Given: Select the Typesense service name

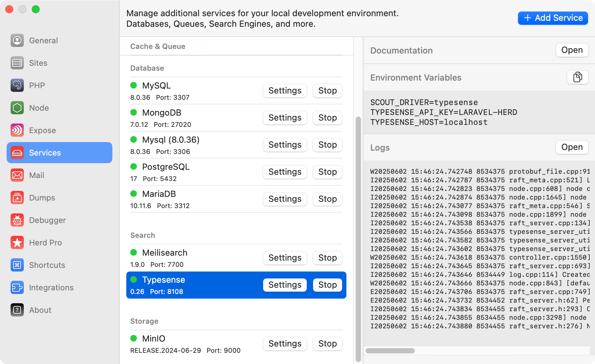Looking at the screenshot, I should [163, 279].
